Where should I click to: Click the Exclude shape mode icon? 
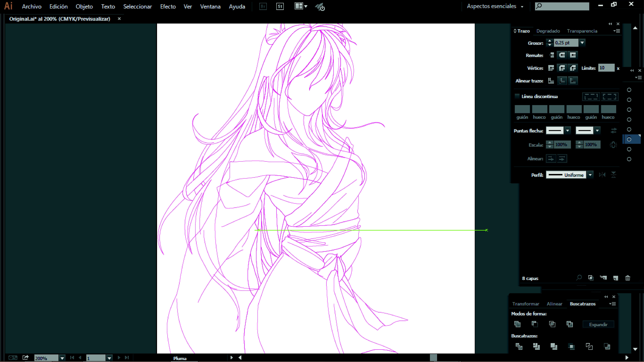tap(570, 324)
